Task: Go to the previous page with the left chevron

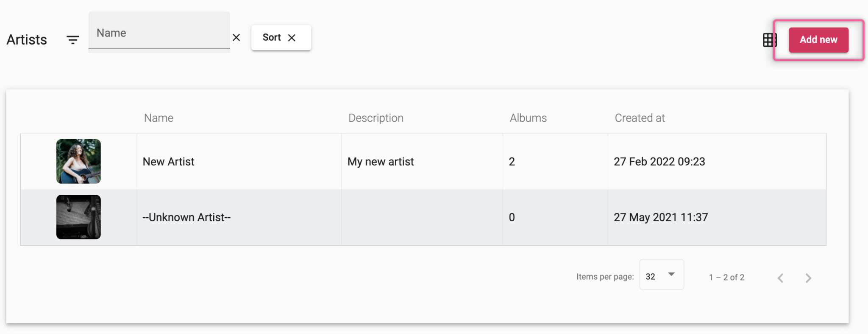Action: [x=780, y=278]
